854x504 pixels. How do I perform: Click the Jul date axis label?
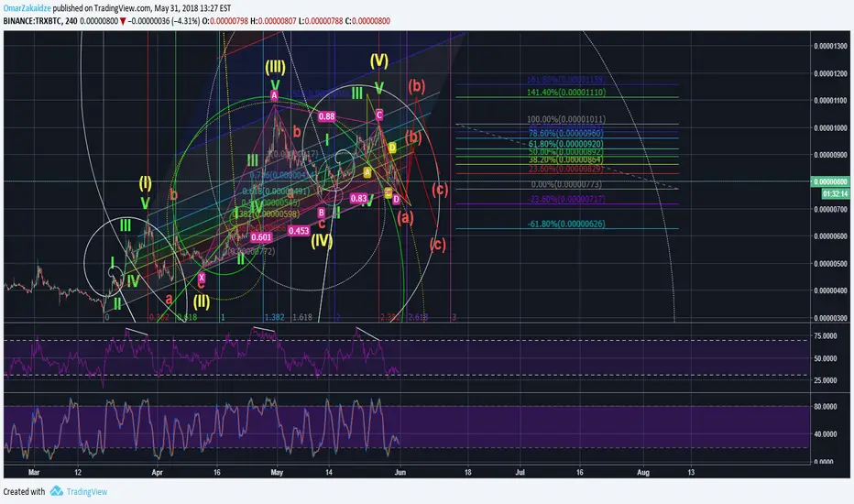click(520, 473)
